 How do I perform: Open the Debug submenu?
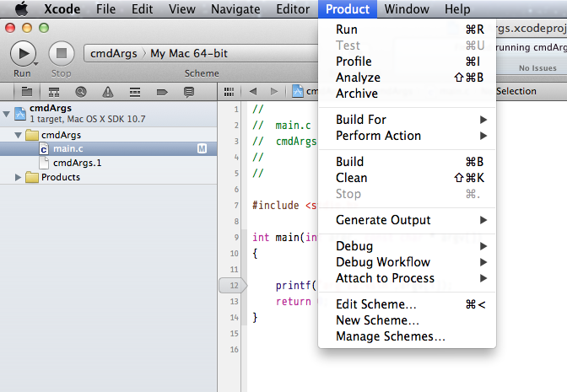point(407,246)
